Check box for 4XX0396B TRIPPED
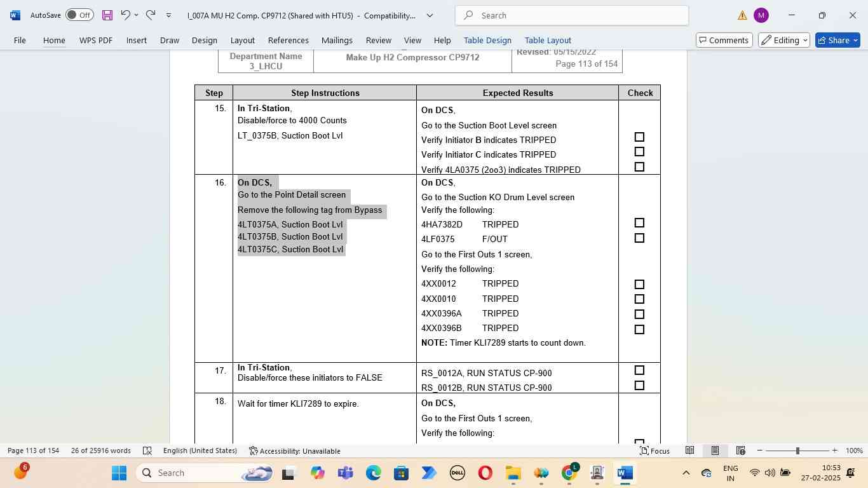Viewport: 868px width, 488px height. [x=639, y=330]
